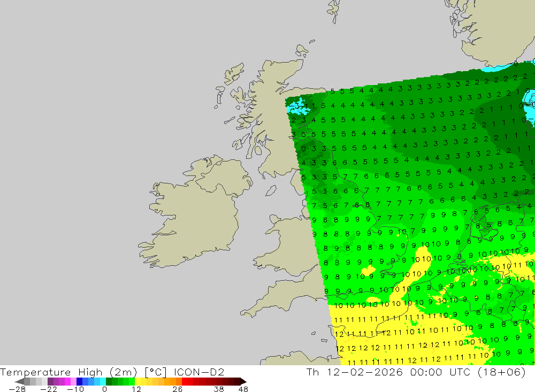Click the dark purple swatch in the legend
The image size is (535, 392).
(50, 381)
